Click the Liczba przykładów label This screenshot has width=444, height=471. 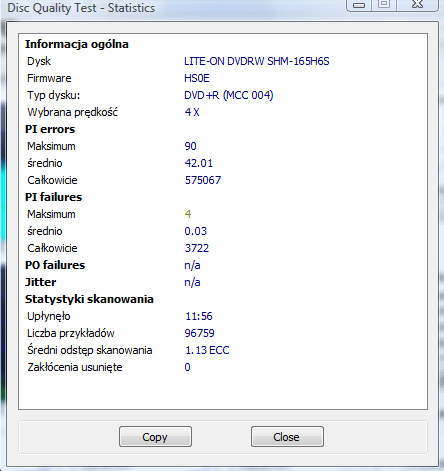71,334
